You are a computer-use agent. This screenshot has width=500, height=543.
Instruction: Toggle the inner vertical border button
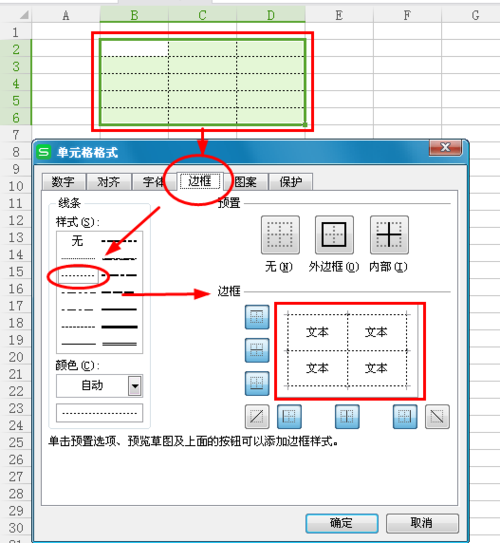point(347,417)
